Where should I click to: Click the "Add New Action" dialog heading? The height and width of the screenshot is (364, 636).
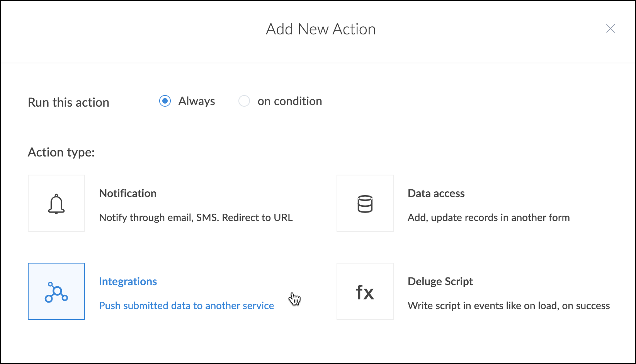(321, 29)
